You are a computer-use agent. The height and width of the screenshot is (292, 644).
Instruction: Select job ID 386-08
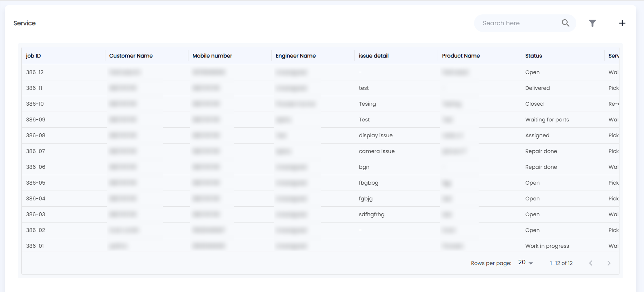(x=35, y=135)
